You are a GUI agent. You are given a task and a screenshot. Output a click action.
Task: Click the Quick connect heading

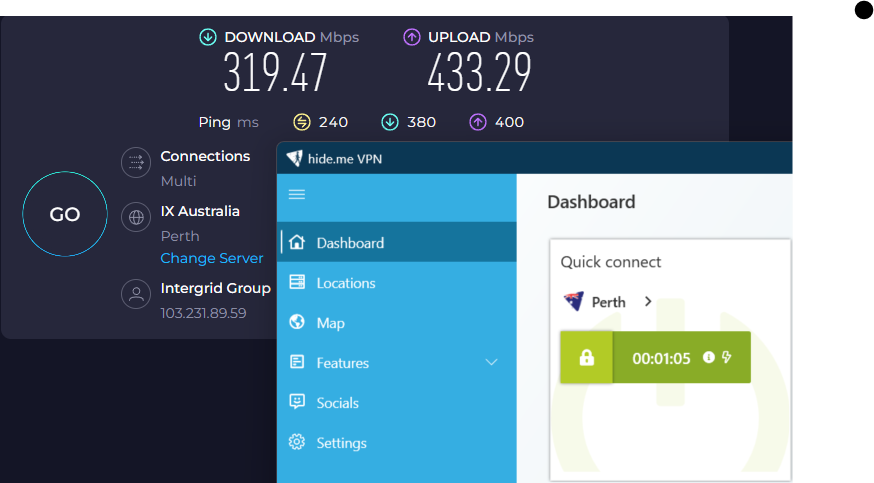[611, 262]
